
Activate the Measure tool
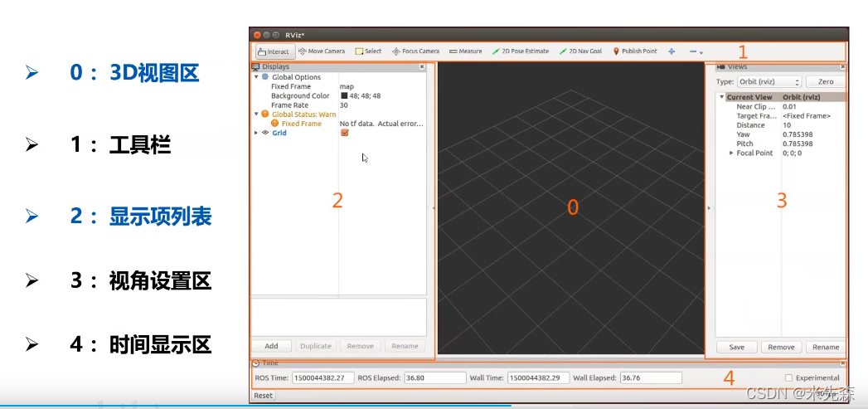pos(466,51)
